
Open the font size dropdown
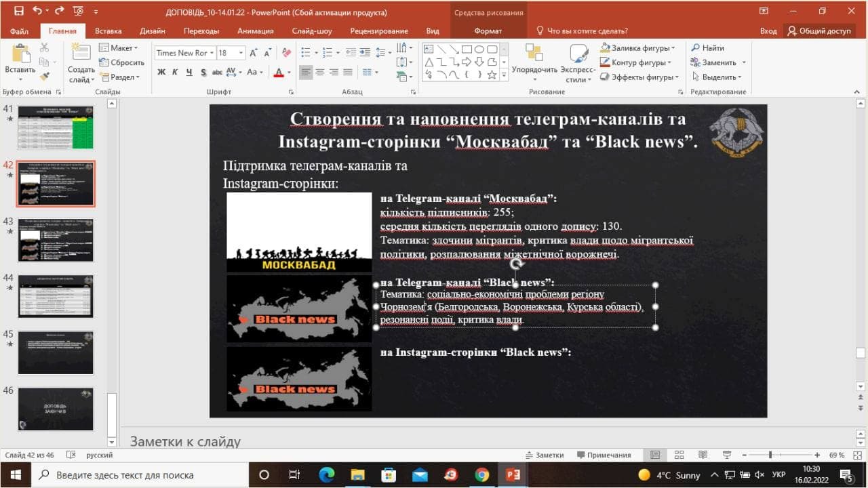(241, 53)
